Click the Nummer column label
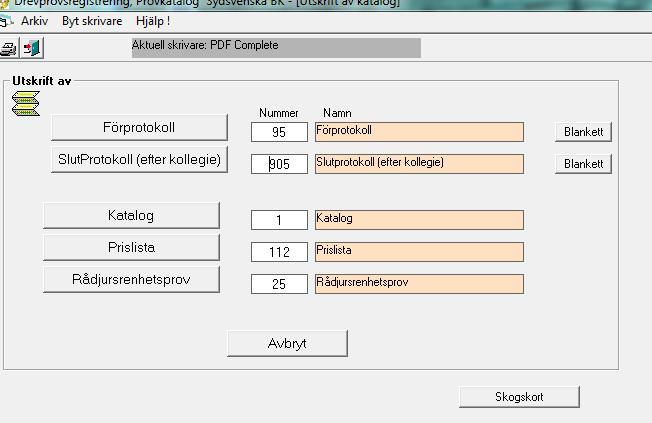 coord(279,113)
